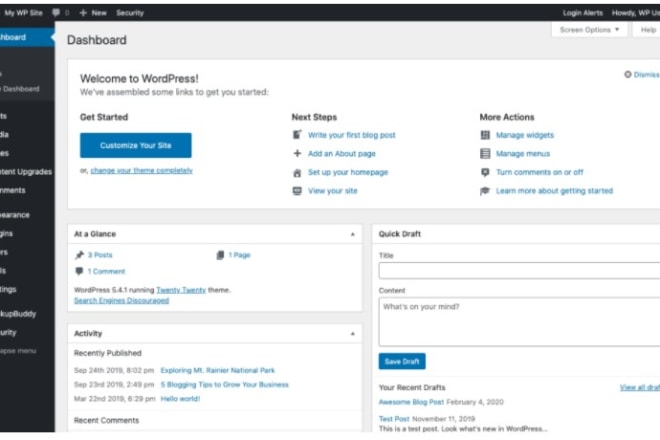Screen dimensions: 660x440
Task: Click the menu icon beside Manage menus
Action: pos(485,153)
